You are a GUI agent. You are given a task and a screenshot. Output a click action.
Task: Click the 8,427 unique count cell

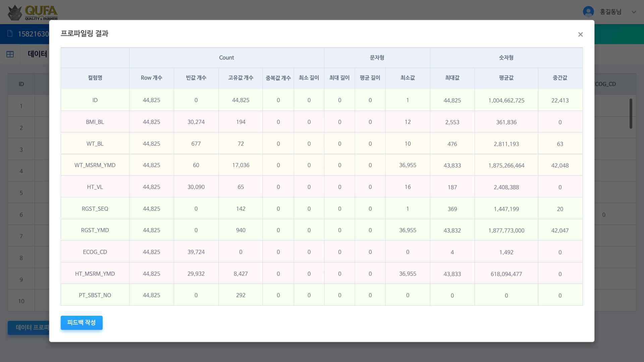pyautogui.click(x=240, y=274)
